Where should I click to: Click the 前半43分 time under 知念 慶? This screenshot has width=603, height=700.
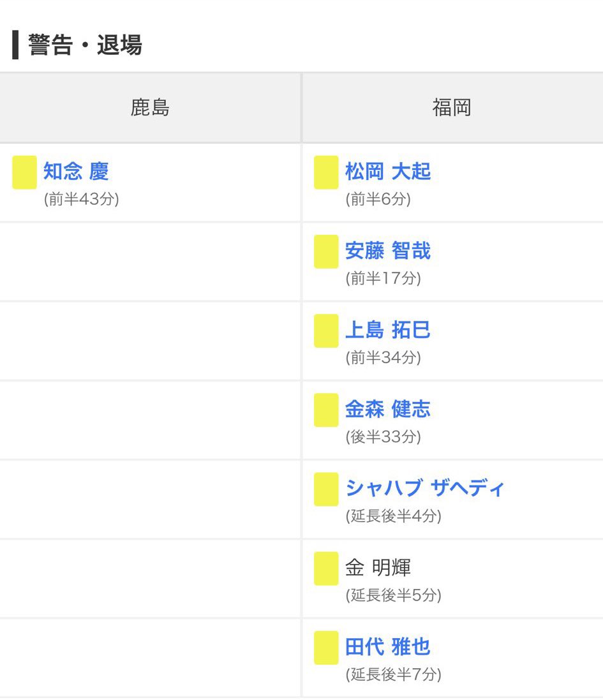pos(81,199)
